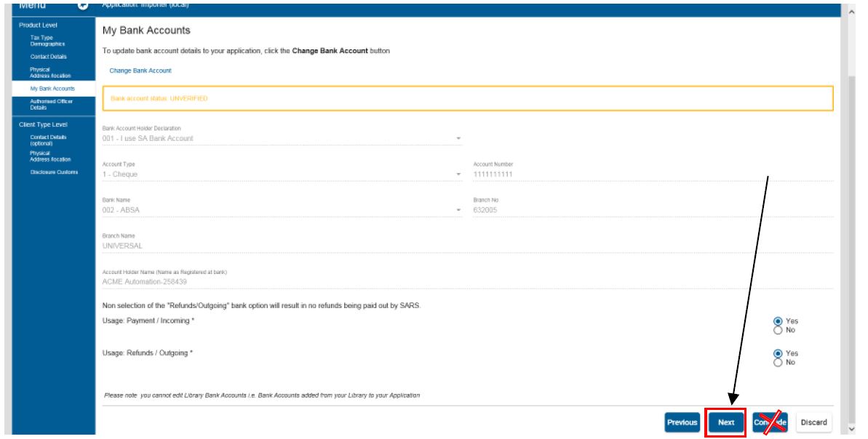Click the Branch No field
The image size is (868, 439).
point(653,210)
